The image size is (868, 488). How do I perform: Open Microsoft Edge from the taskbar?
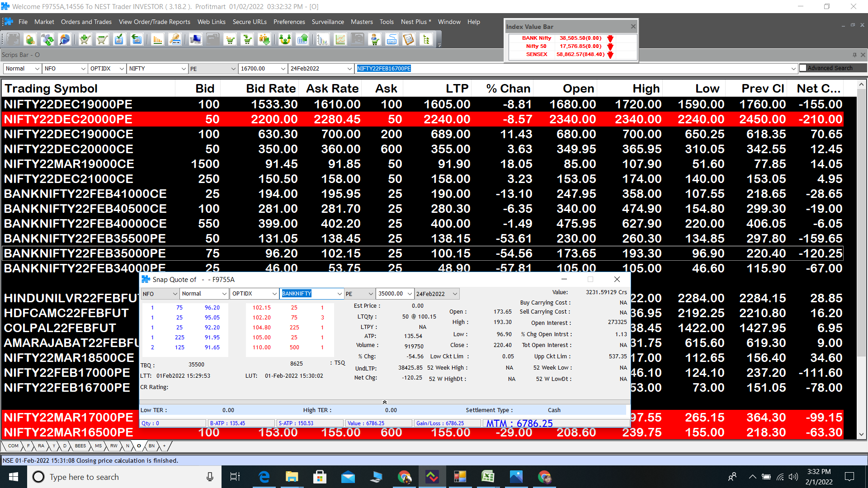click(x=264, y=477)
